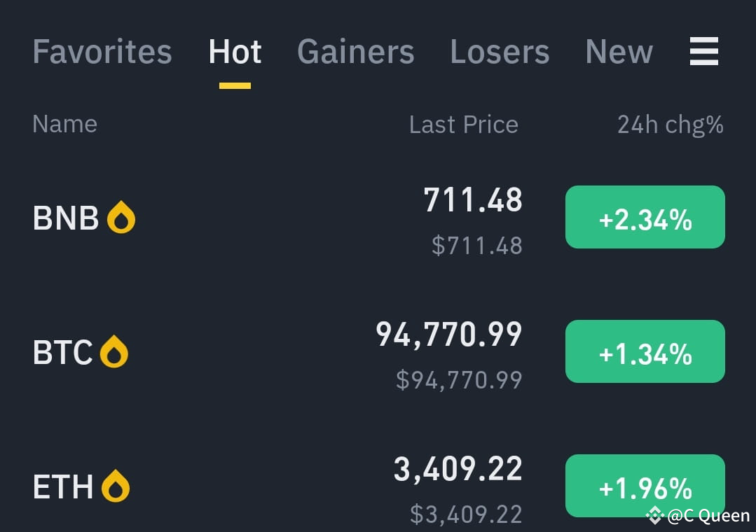This screenshot has width=756, height=532.
Task: Click the green +2.34% change button for BNB
Action: point(645,217)
